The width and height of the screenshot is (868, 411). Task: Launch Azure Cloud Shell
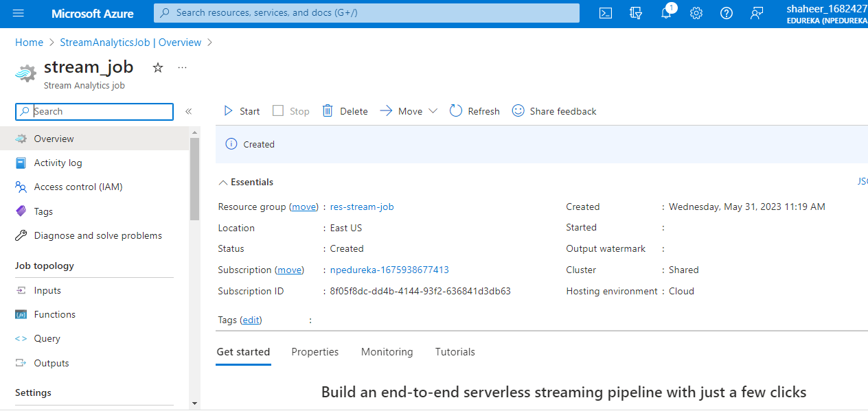coord(605,13)
